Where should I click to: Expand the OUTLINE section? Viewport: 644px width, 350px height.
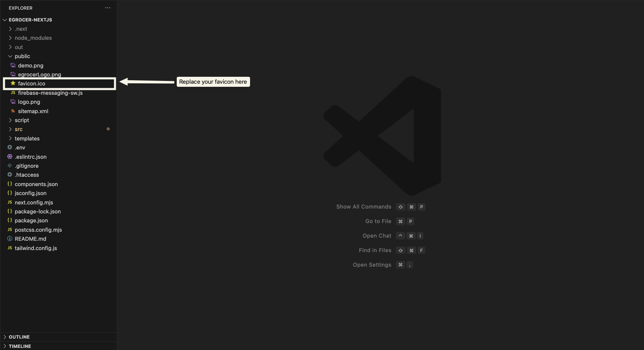[x=5, y=337]
